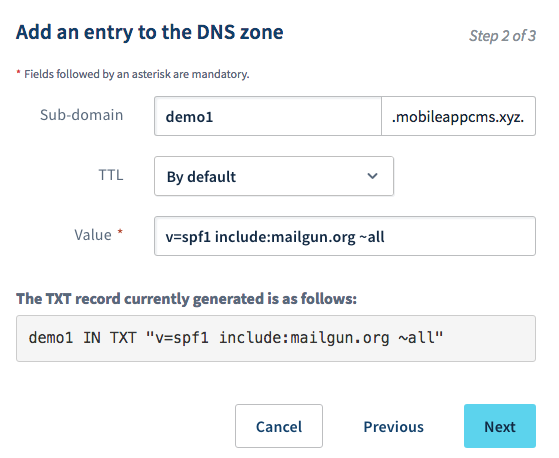Click the chevron arrow in the TTL selector
The image size is (559, 458).
pos(372,176)
